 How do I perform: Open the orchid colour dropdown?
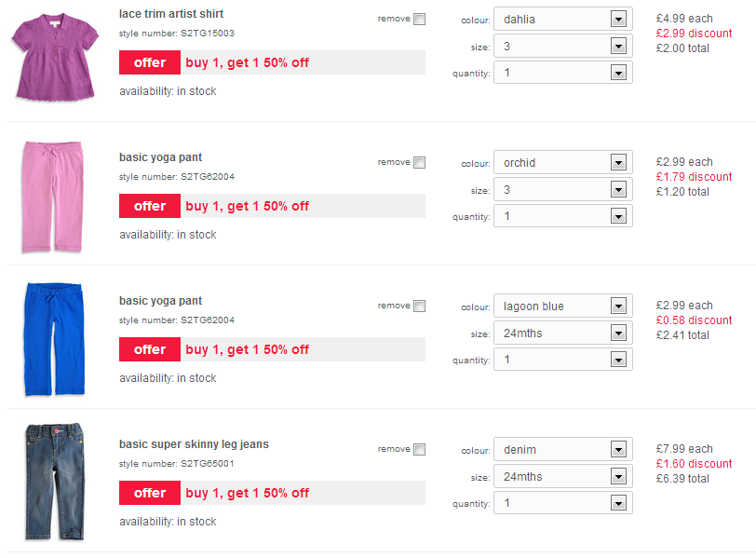click(x=563, y=162)
